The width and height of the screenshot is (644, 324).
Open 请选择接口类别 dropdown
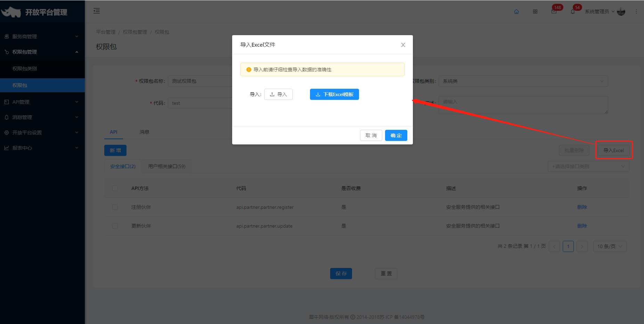(x=588, y=166)
